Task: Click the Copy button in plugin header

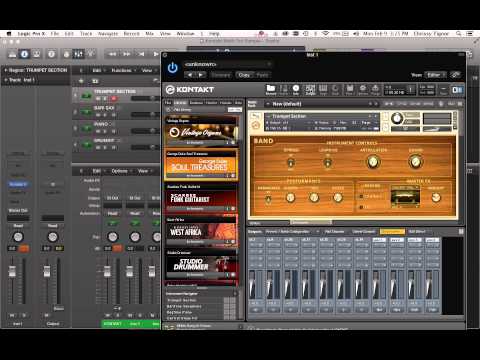Action: coord(244,75)
